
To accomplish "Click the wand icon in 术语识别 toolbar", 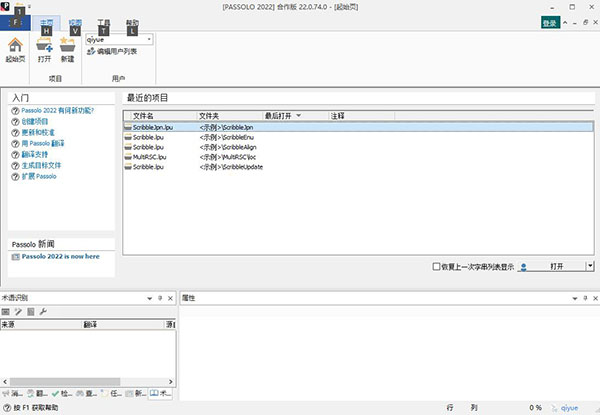I will [18, 312].
